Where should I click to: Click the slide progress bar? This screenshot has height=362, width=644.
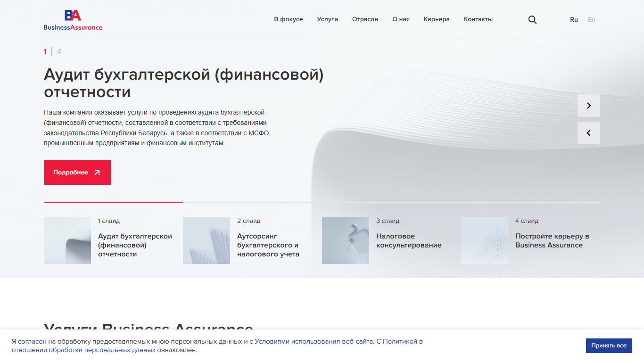point(322,202)
